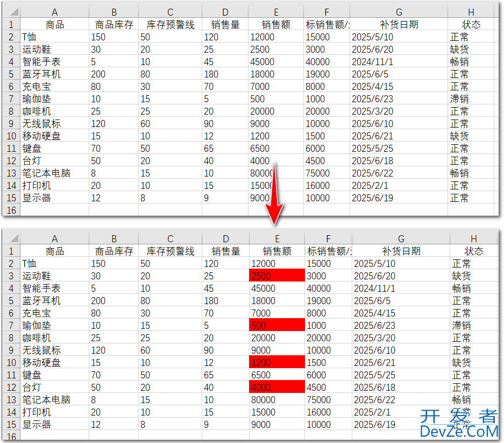Click select-all corner in top table
Screen dimensions: 504x443
(11, 12)
